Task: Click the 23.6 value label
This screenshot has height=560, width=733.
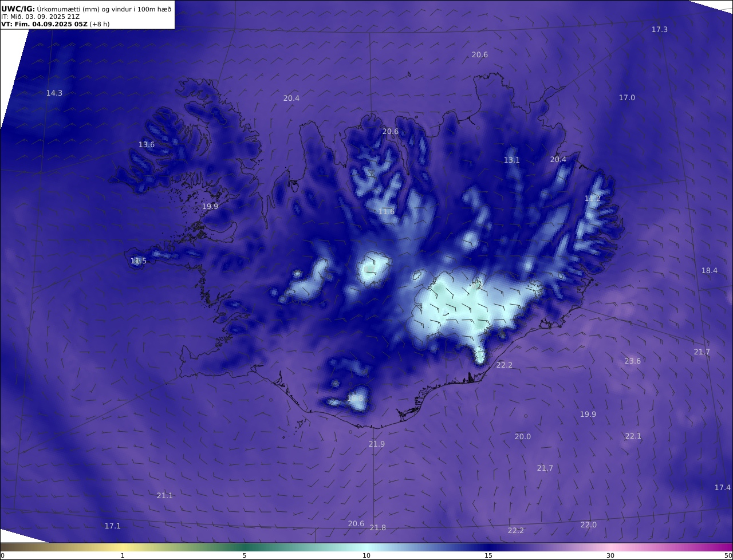Action: pos(633,361)
